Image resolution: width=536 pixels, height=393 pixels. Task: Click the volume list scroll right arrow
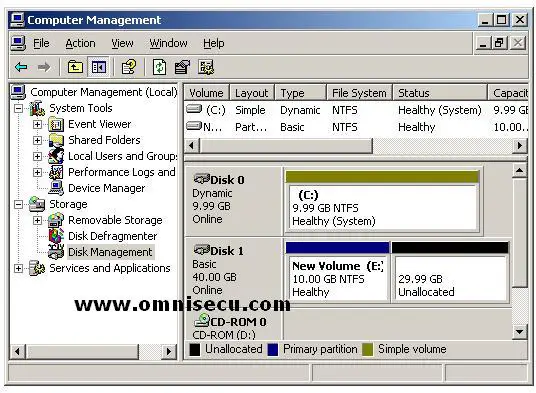click(520, 146)
